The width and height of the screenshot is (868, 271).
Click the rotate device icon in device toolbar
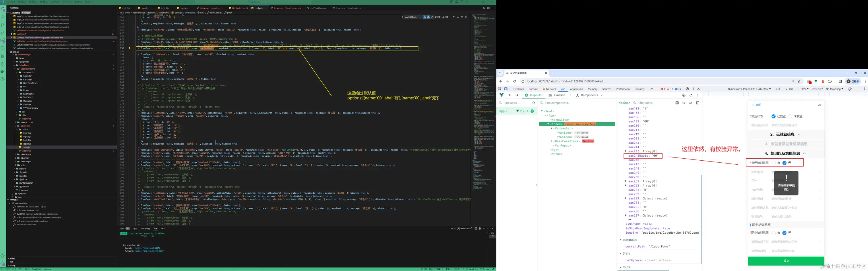click(850, 89)
